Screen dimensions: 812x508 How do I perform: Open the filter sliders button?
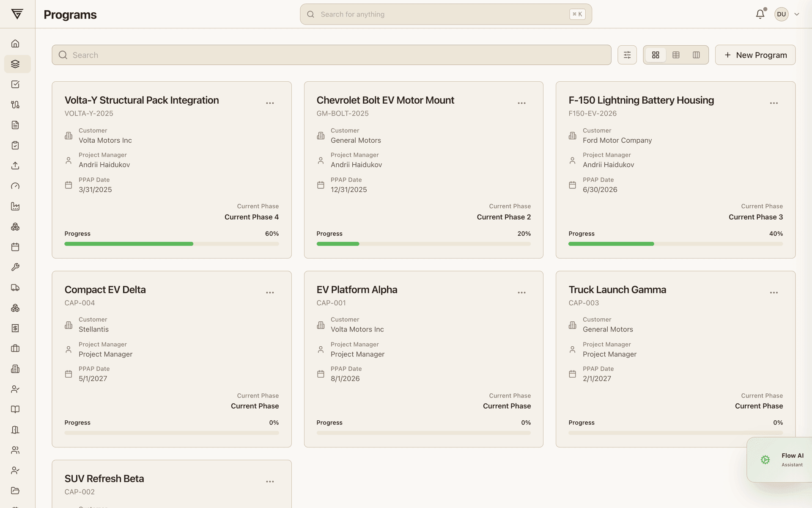[x=627, y=55]
